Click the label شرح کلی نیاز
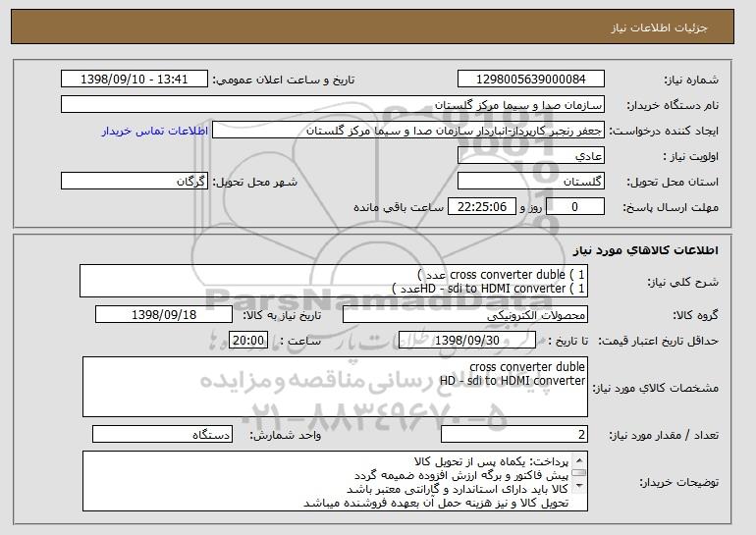Viewport: 756px width, 535px height. [682, 282]
